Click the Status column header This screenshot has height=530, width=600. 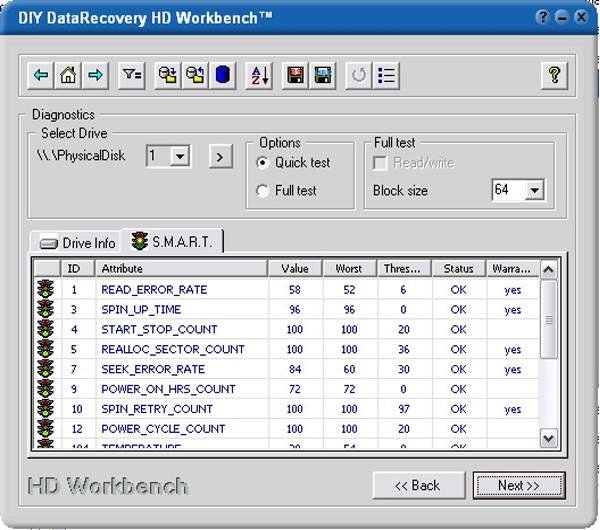(459, 269)
